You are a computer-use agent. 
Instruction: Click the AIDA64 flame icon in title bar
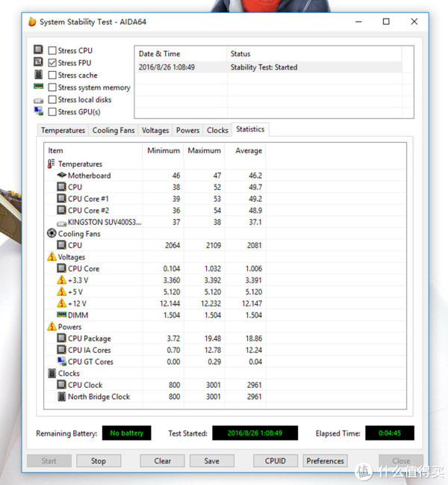[32, 22]
